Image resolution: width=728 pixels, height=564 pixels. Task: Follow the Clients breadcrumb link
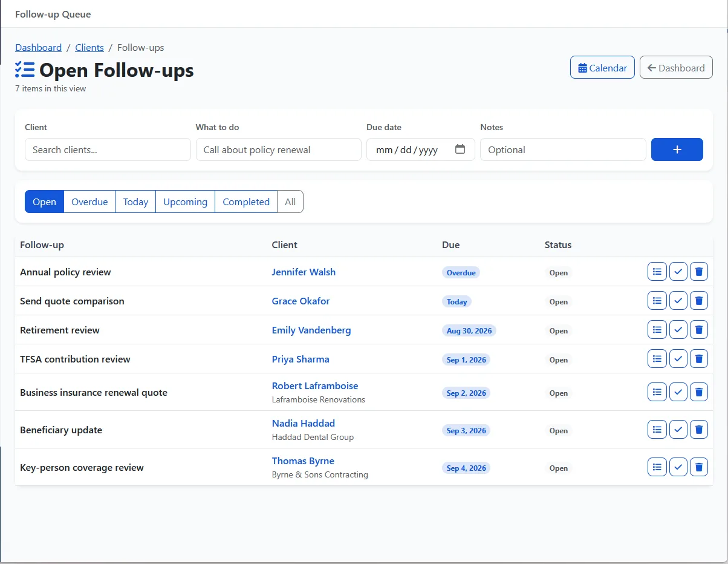tap(89, 47)
